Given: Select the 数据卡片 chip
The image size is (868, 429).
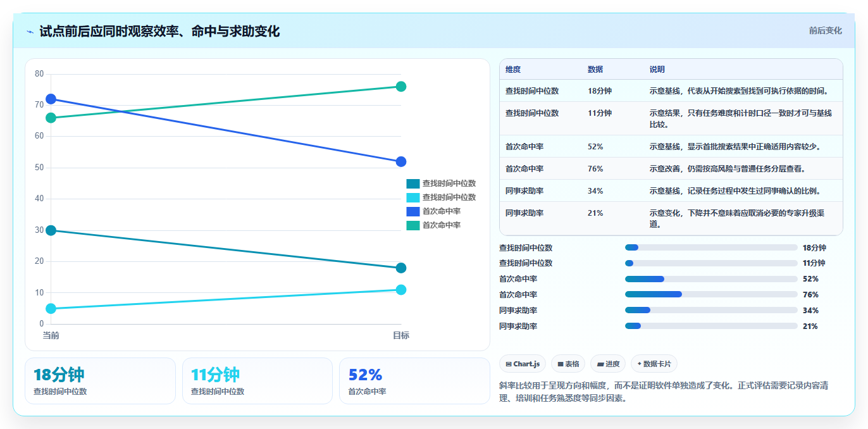Looking at the screenshot, I should [x=654, y=364].
